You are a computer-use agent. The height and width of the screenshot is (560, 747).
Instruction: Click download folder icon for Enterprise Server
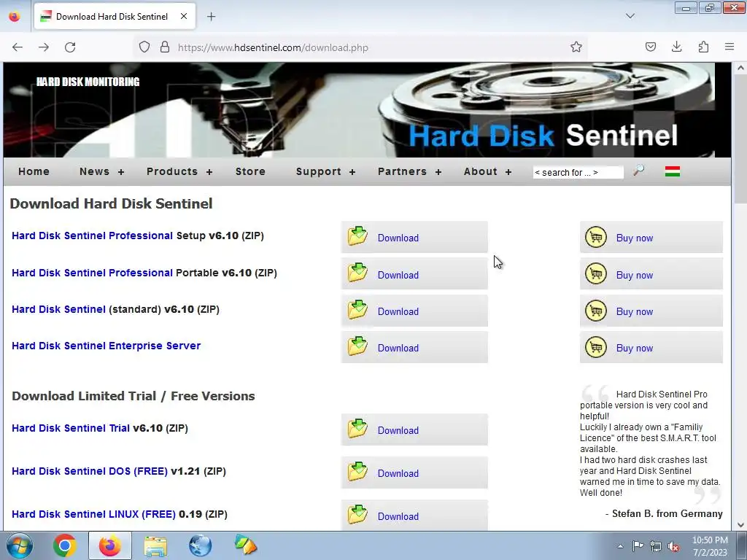coord(357,346)
